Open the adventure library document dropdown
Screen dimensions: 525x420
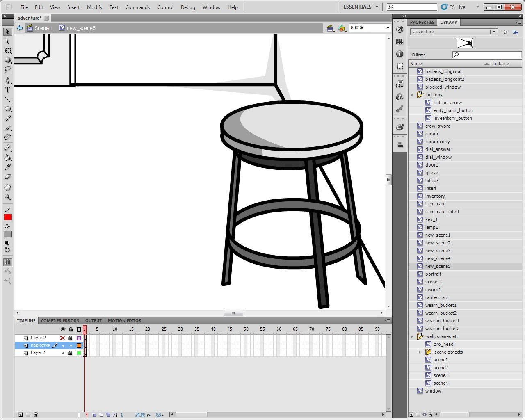[494, 32]
